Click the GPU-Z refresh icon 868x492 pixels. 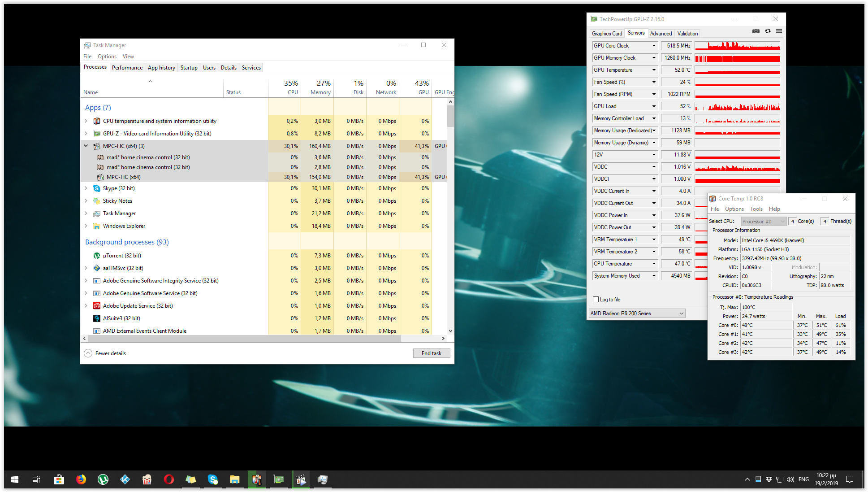[x=768, y=31]
